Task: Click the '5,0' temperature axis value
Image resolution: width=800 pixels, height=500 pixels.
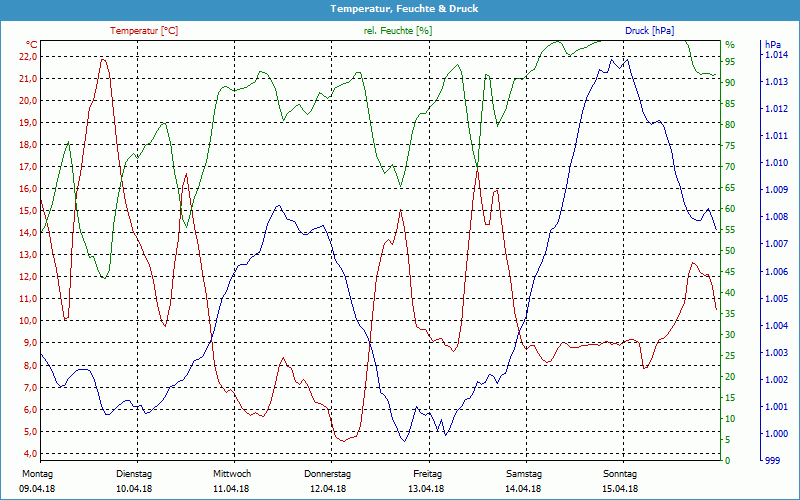Action: pyautogui.click(x=30, y=432)
